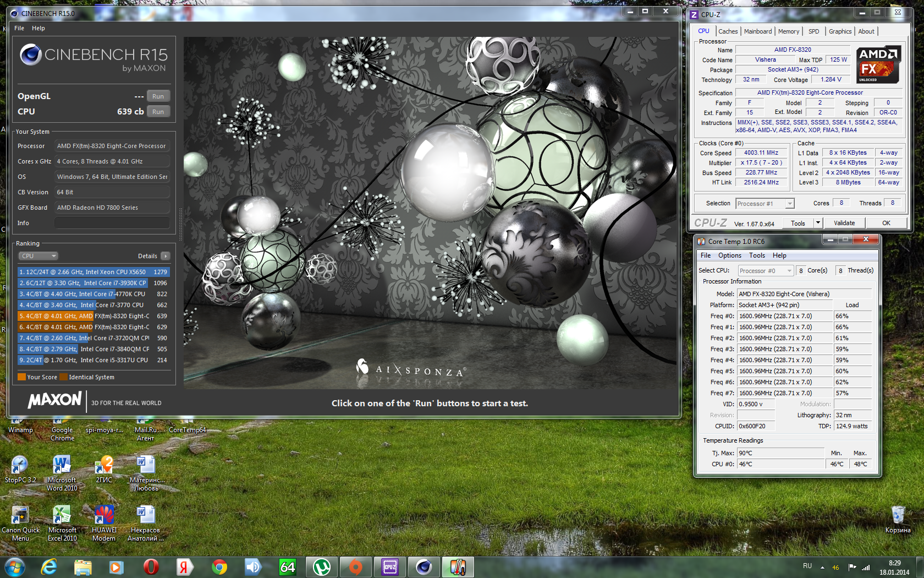Viewport: 924px width, 578px height.
Task: Open the Help menu in Core Temp
Action: pyautogui.click(x=779, y=255)
